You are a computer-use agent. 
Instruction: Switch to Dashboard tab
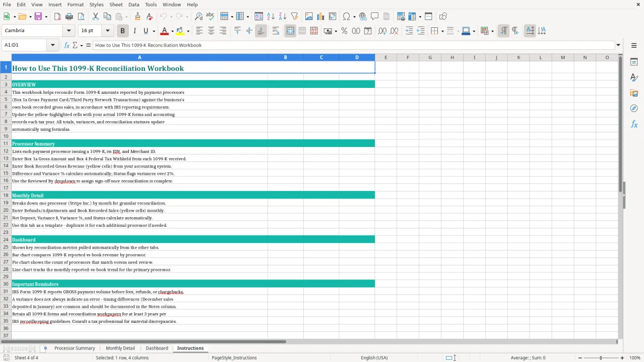tap(157, 348)
